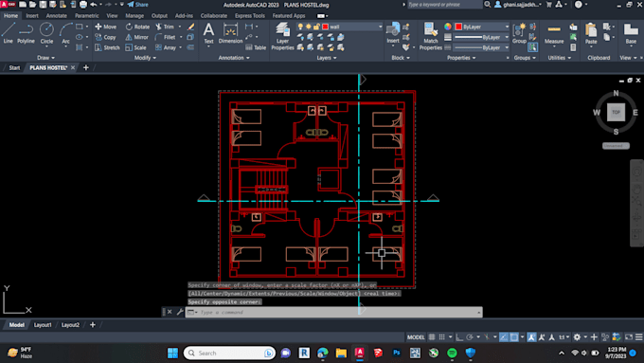Open the annotation scale 1:1 dropdown
Viewport: 644px width, 363px height.
pyautogui.click(x=563, y=337)
